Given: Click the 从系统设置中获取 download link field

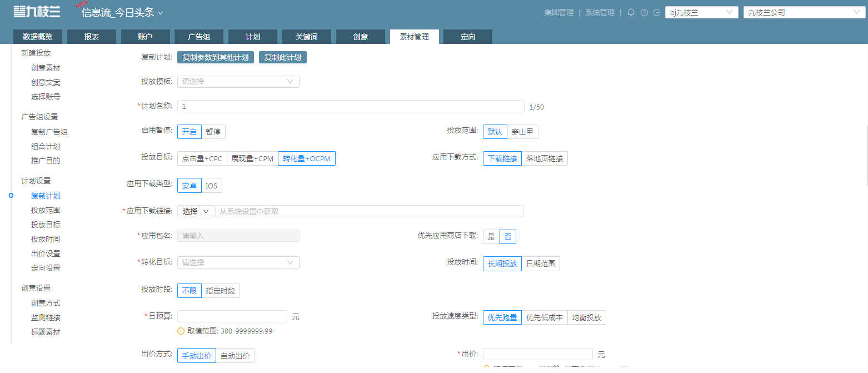Looking at the screenshot, I should tap(370, 211).
